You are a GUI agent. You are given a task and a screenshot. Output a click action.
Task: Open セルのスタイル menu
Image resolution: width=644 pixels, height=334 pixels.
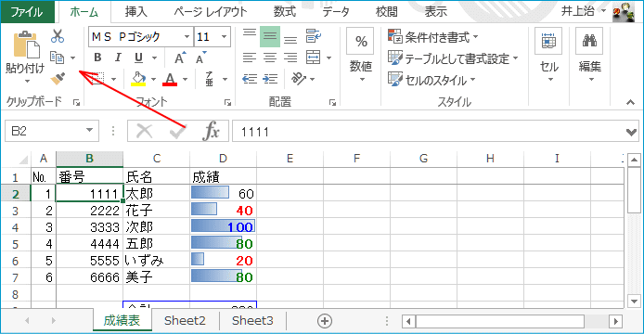[x=431, y=80]
